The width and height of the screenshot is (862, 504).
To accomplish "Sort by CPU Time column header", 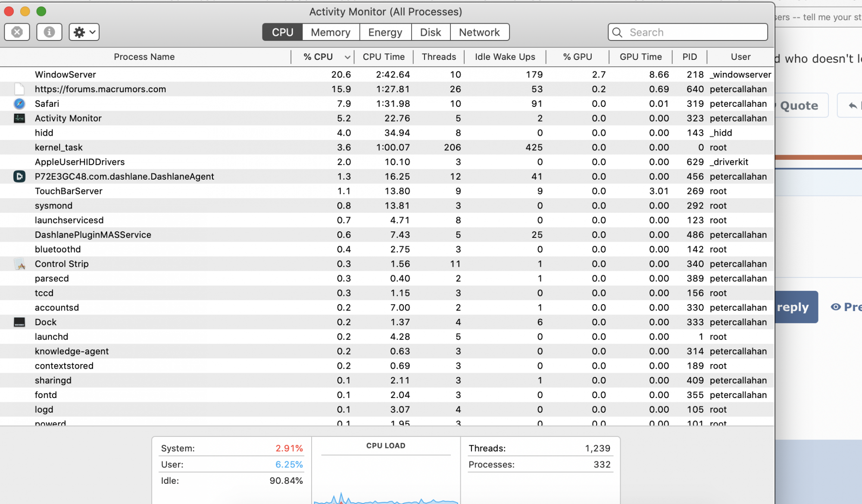I will (x=384, y=57).
